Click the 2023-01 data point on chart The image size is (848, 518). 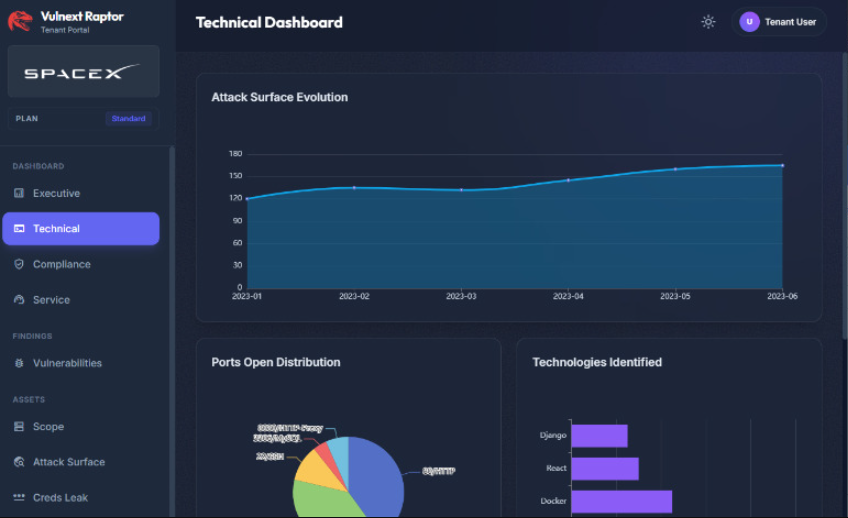[x=248, y=199]
